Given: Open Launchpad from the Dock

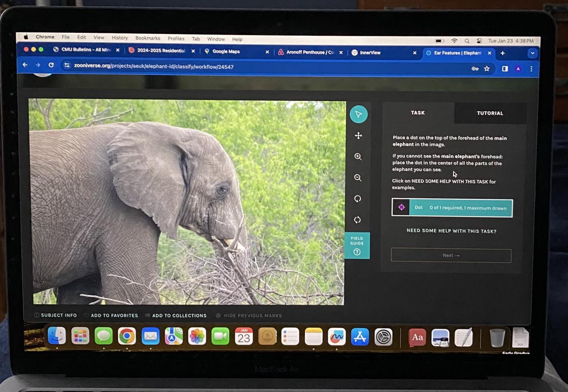Looking at the screenshot, I should click(x=80, y=336).
